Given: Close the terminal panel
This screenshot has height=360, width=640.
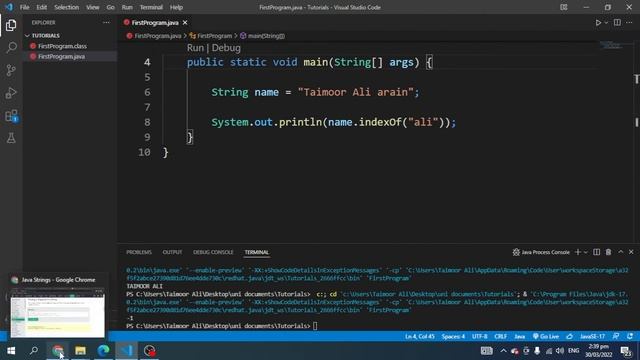Looking at the screenshot, I should [x=631, y=252].
